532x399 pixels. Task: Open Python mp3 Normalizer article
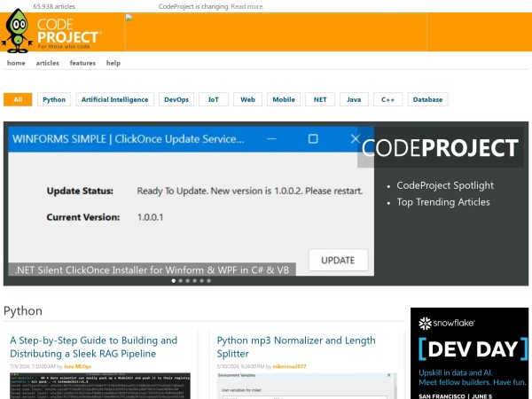[296, 347]
